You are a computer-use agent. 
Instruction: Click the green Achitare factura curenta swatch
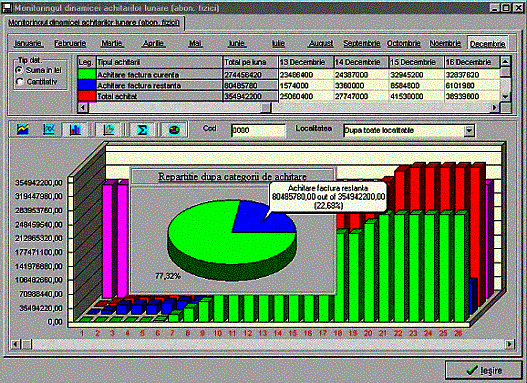(x=87, y=74)
